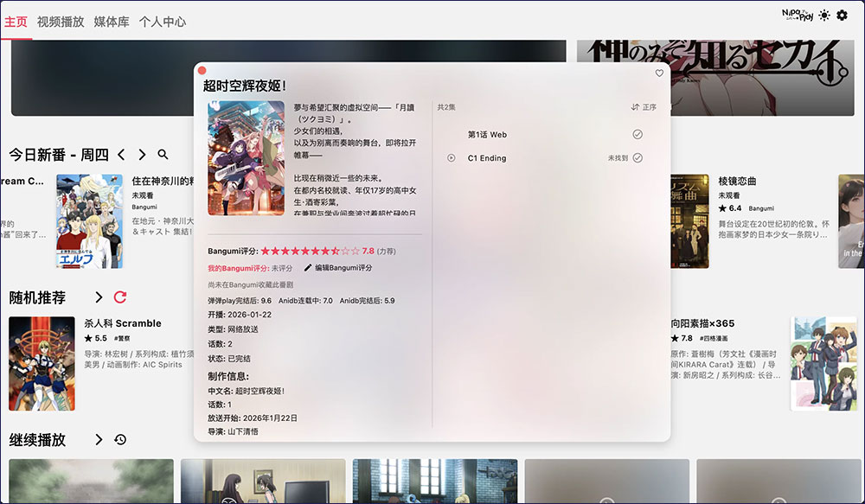865x504 pixels.
Task: Click the Anidb完结后: 5.9 score
Action: click(x=368, y=301)
